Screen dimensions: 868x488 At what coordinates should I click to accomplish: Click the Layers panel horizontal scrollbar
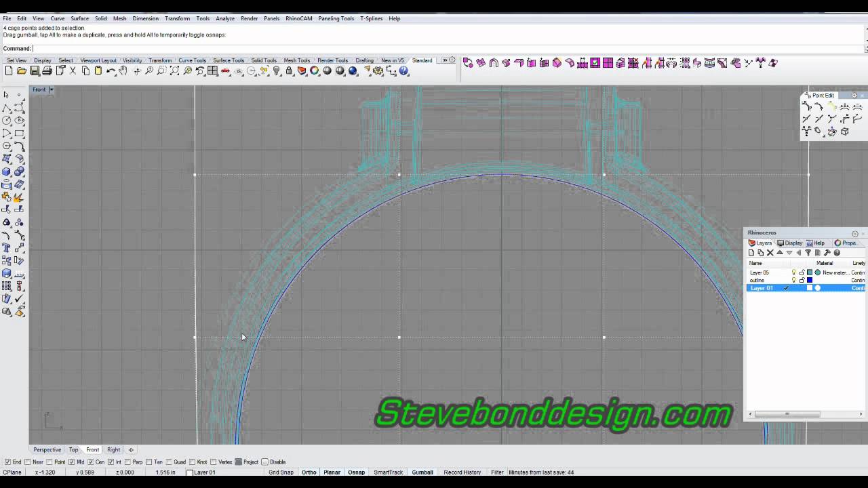coord(787,414)
